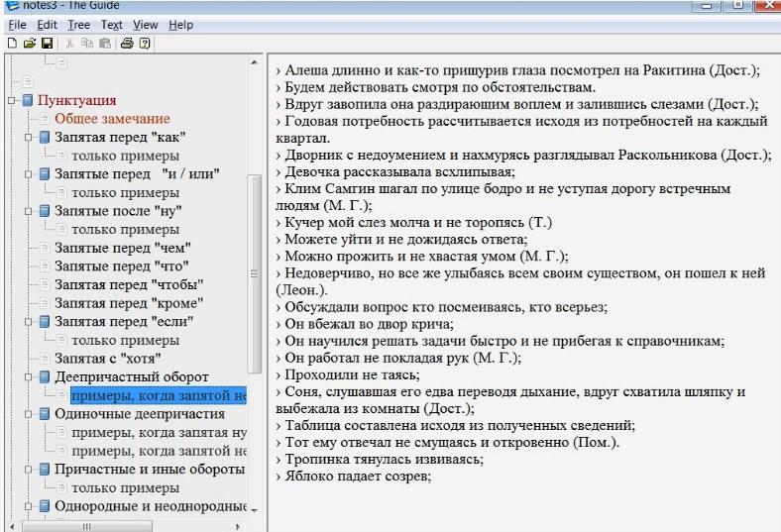The height and width of the screenshot is (532, 781).
Task: Click the Copy toolbar icon
Action: [x=87, y=44]
